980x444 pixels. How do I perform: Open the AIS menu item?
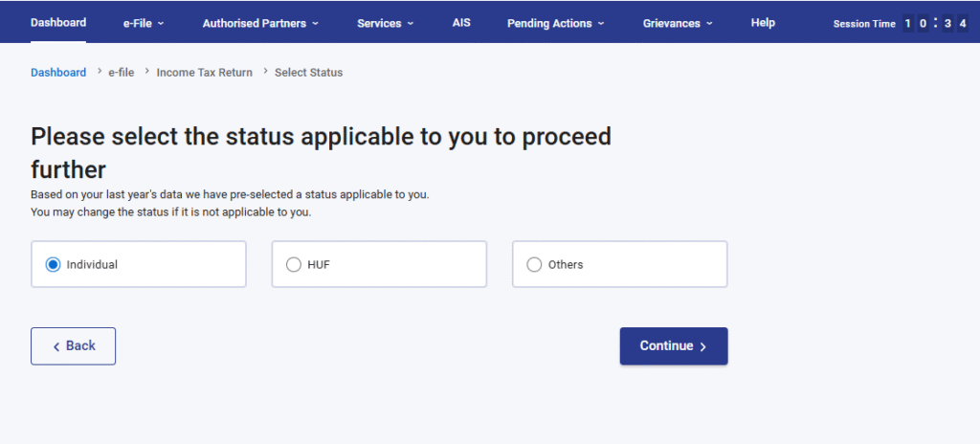click(x=461, y=23)
